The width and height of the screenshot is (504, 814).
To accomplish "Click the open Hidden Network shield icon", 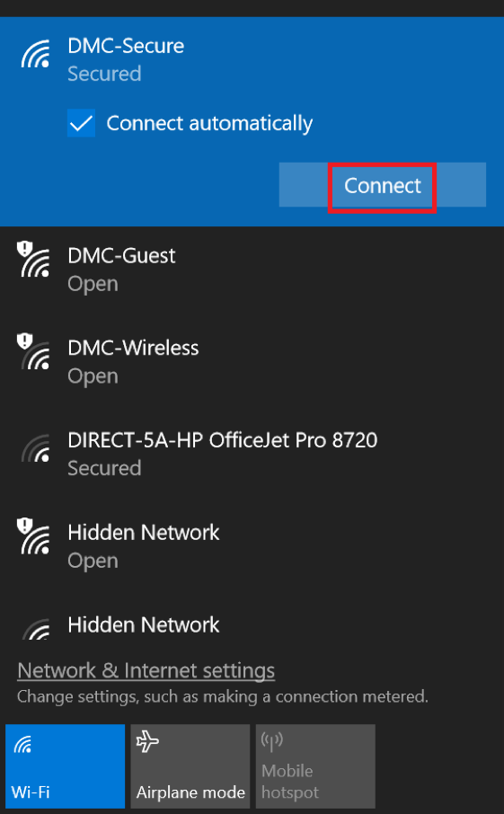I will point(24,526).
